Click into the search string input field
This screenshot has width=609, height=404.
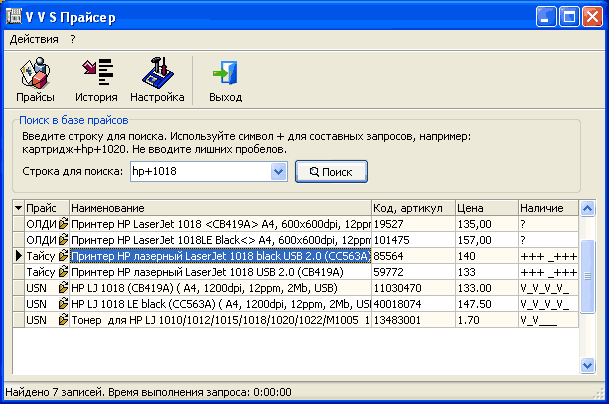199,172
